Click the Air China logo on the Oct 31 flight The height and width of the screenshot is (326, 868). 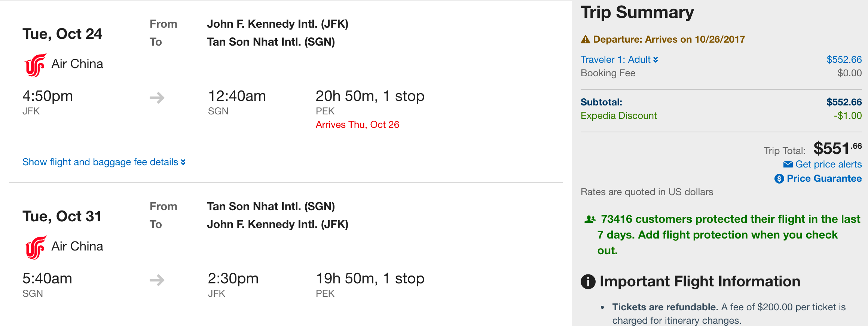36,247
